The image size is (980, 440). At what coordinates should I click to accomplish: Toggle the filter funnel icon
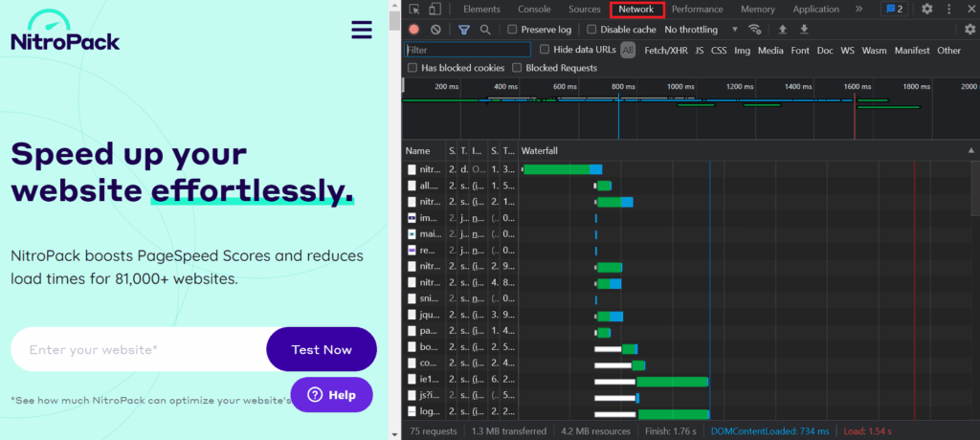tap(464, 30)
